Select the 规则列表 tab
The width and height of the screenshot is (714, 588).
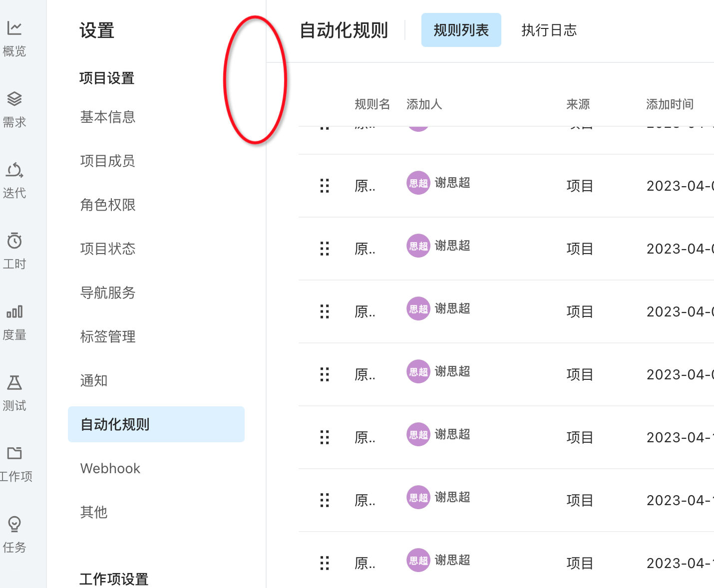click(460, 30)
